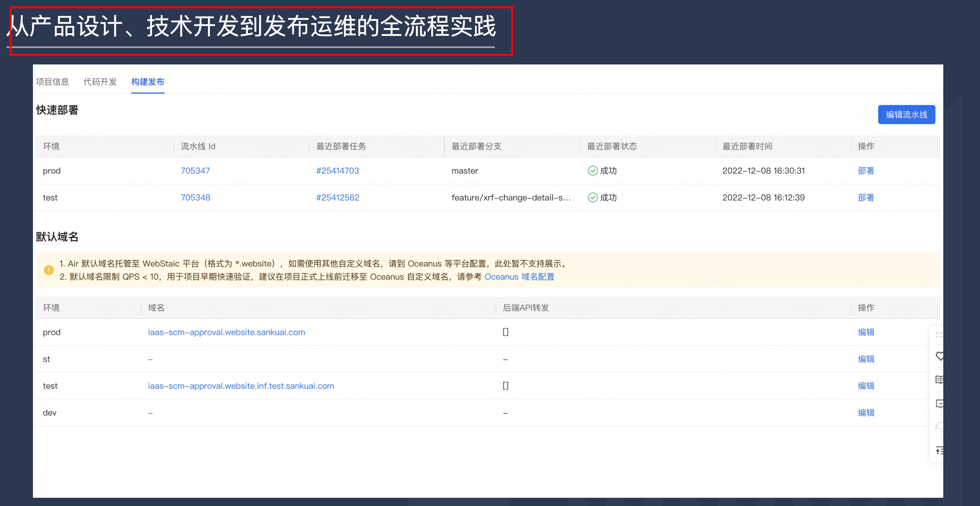Click the master branch cell
Image resolution: width=980 pixels, height=506 pixels.
[x=465, y=171]
